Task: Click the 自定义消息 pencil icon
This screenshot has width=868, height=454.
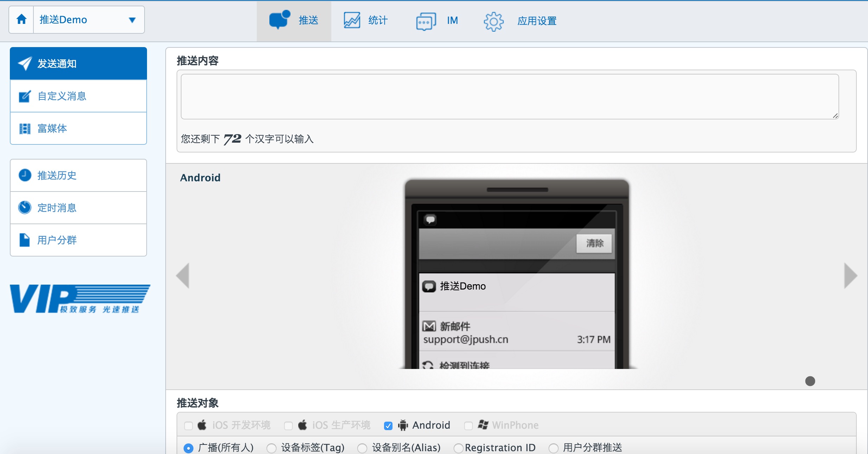Action: (x=25, y=96)
